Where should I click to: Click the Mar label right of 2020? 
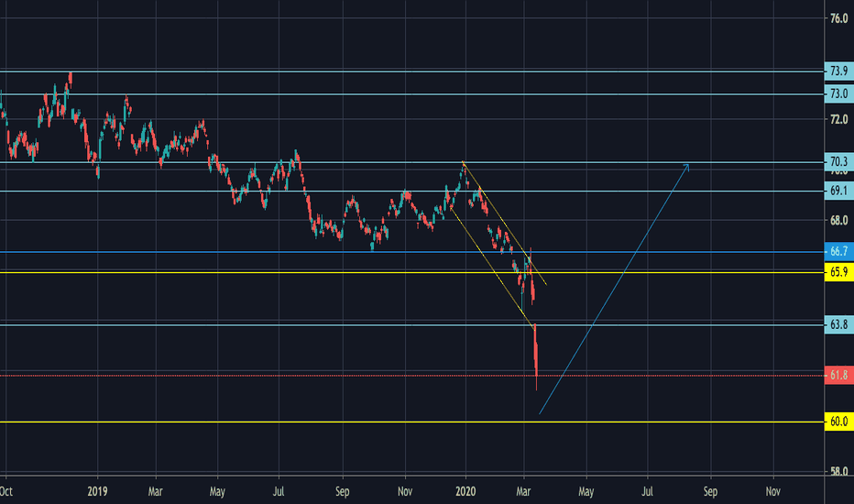click(523, 491)
